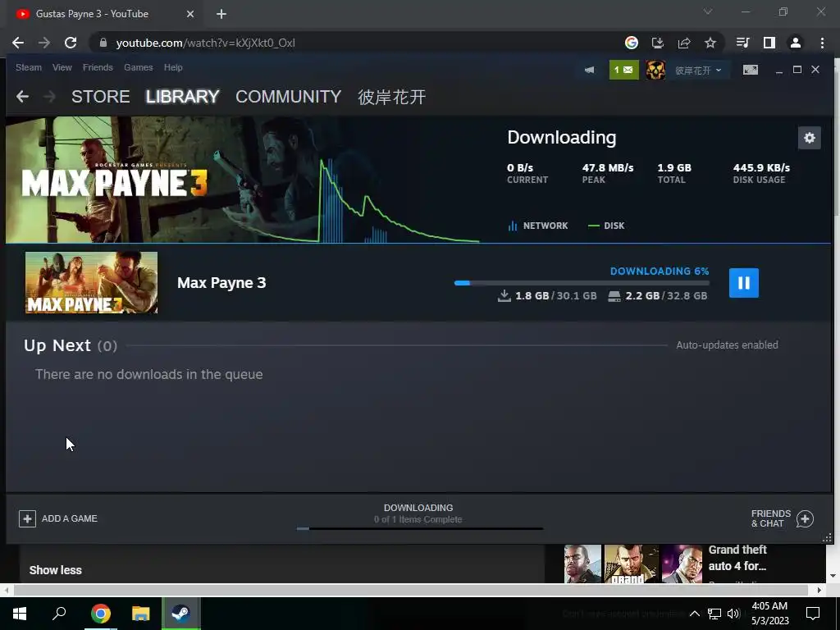The image size is (840, 630).
Task: Open Windows notification center
Action: click(813, 614)
